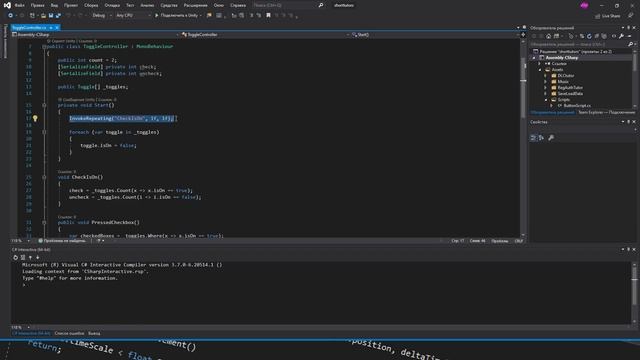Open the Правка menu

37,5
